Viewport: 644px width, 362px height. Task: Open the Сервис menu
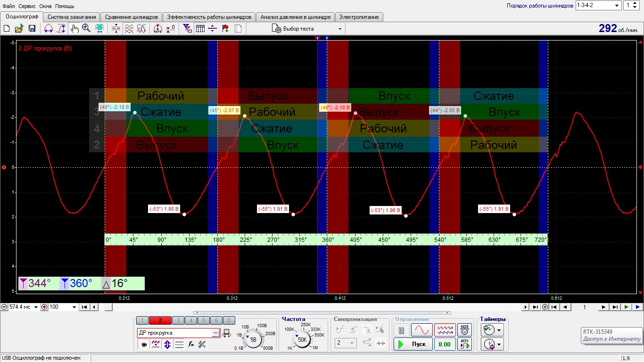[28, 6]
